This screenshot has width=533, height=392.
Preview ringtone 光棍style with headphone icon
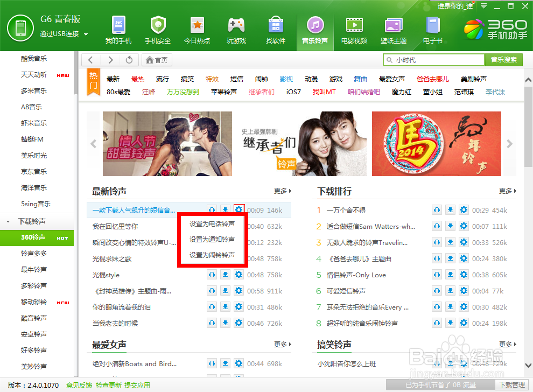coord(212,275)
